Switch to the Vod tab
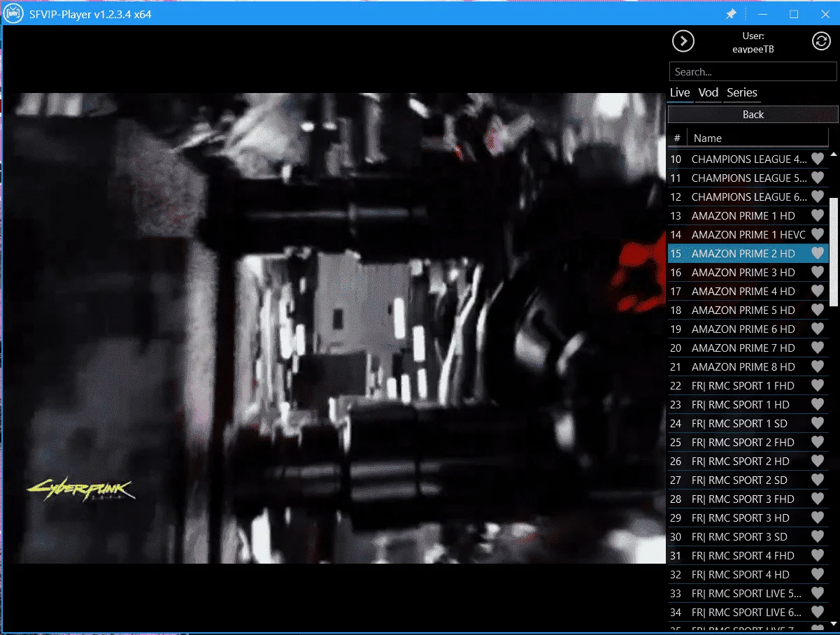Viewport: 840px width, 635px height. [709, 92]
